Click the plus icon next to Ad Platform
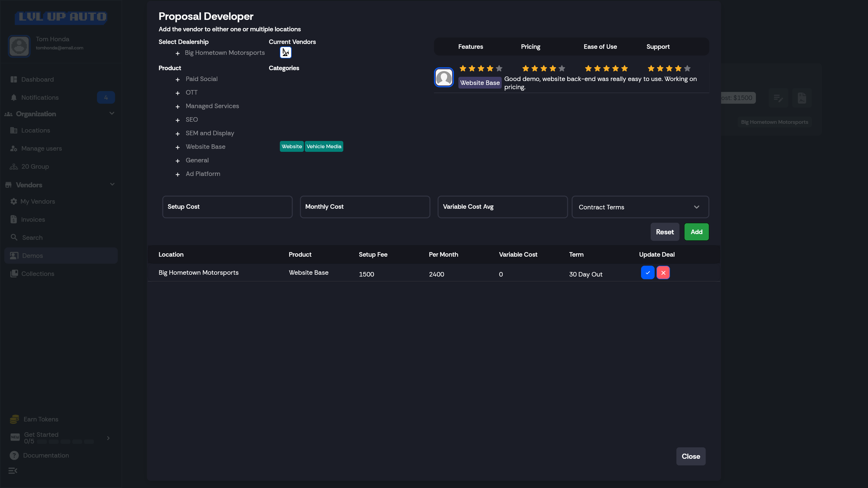Image resolution: width=868 pixels, height=488 pixels. click(178, 174)
